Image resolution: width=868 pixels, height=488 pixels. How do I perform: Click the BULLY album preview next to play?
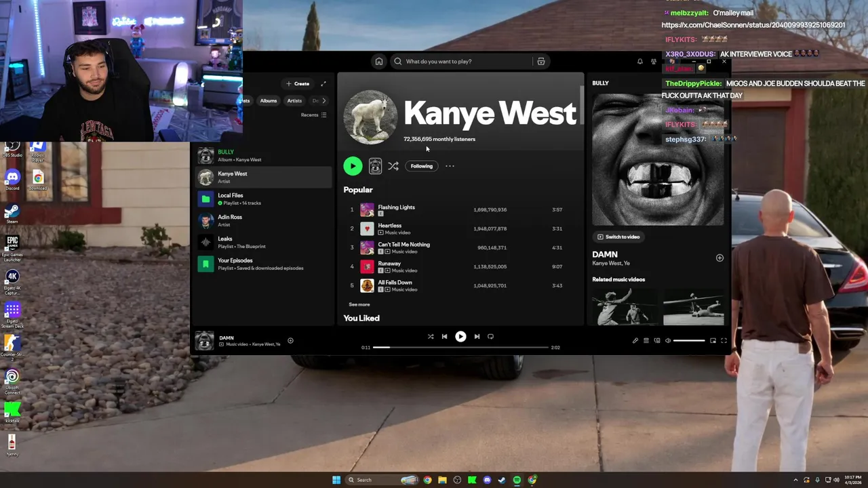375,166
